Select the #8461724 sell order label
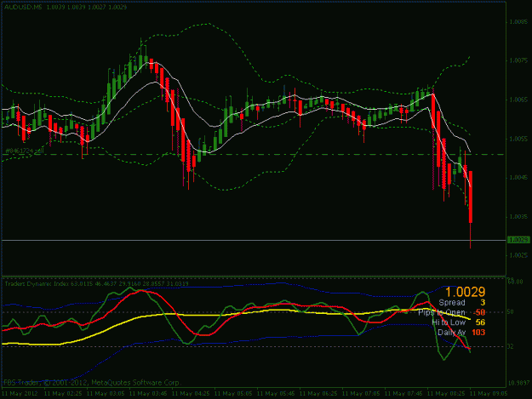 tap(25, 151)
